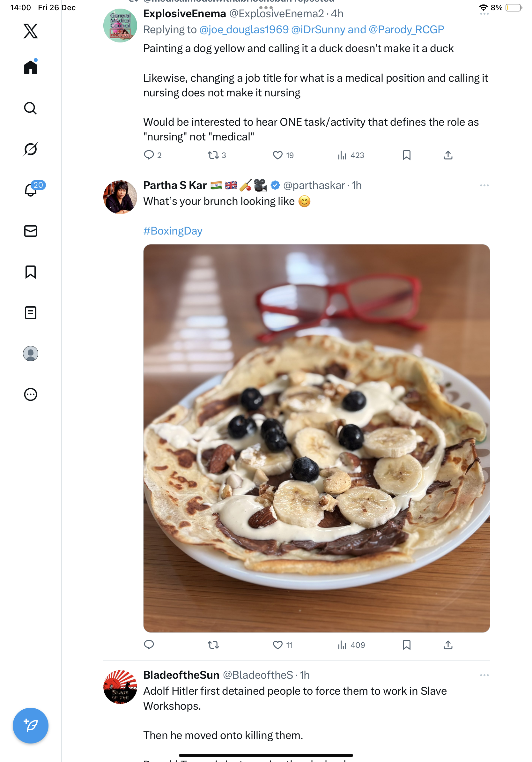Repost ExplosiveEnema's tweet with 3 reposts
The image size is (532, 762).
tap(213, 155)
